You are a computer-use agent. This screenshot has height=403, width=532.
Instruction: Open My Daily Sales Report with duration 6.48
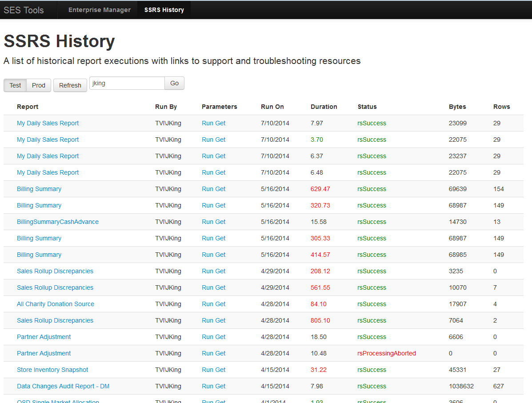(x=48, y=172)
